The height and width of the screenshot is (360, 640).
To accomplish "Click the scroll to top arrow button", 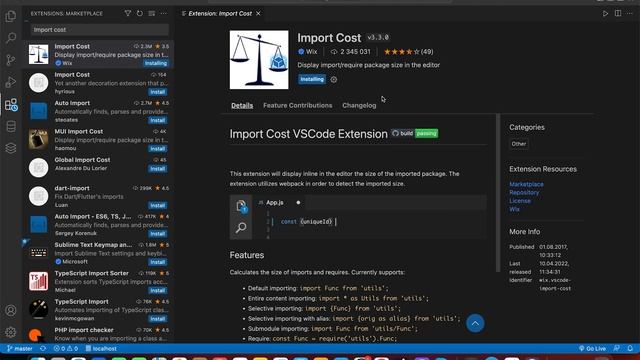I will (x=475, y=323).
